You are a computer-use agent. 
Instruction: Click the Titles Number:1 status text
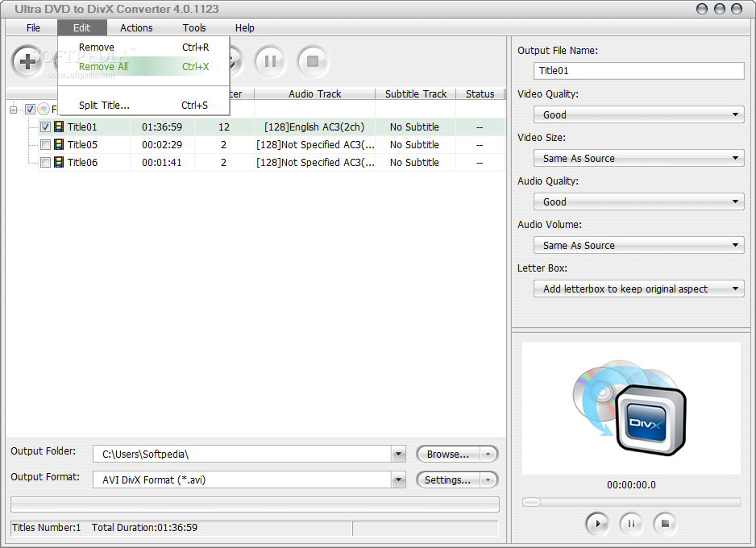(x=46, y=528)
